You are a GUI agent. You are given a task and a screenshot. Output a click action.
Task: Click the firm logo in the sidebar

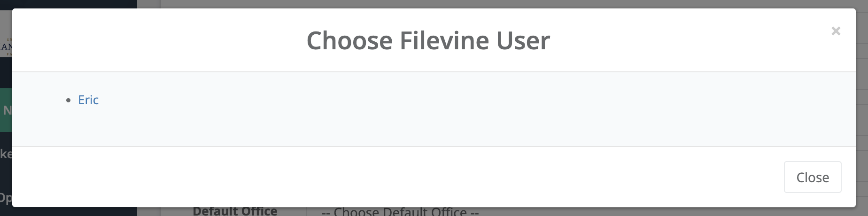pyautogui.click(x=6, y=46)
